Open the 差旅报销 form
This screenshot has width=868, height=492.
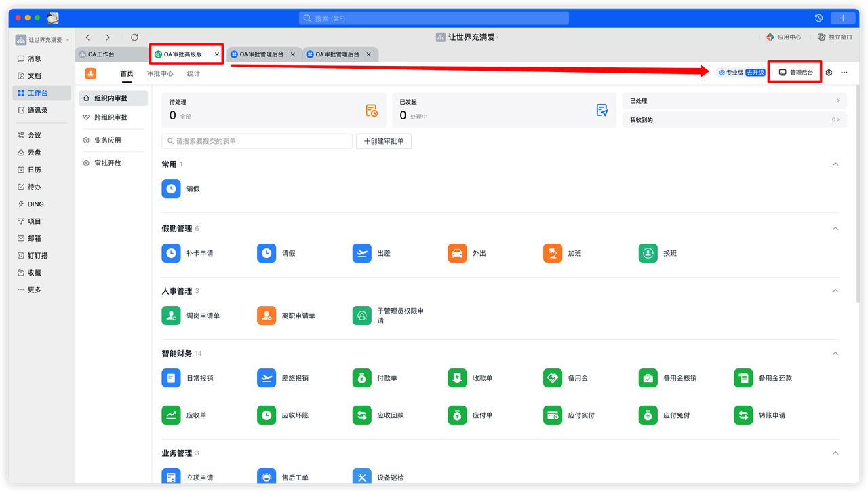(x=267, y=378)
